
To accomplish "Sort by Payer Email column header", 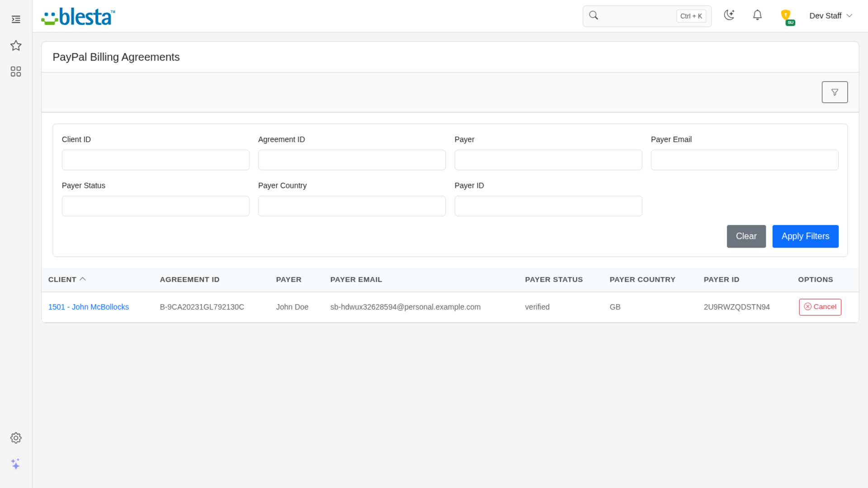I will pyautogui.click(x=356, y=280).
